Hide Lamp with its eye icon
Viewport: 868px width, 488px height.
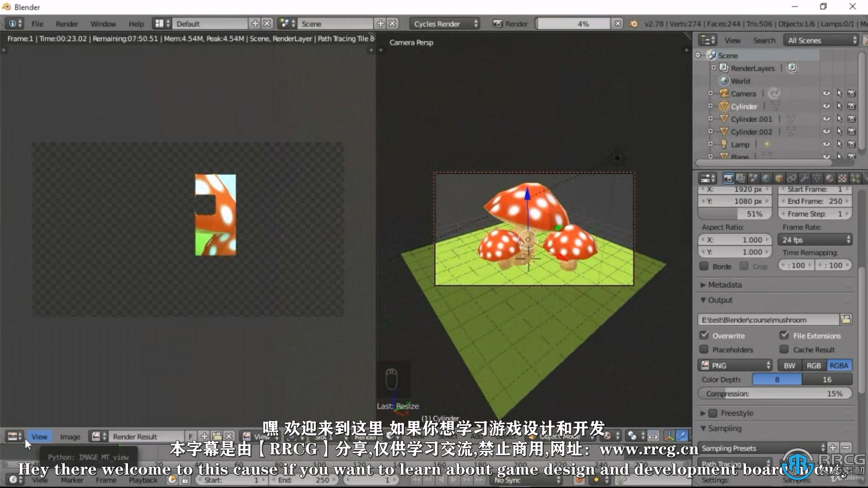pos(826,144)
